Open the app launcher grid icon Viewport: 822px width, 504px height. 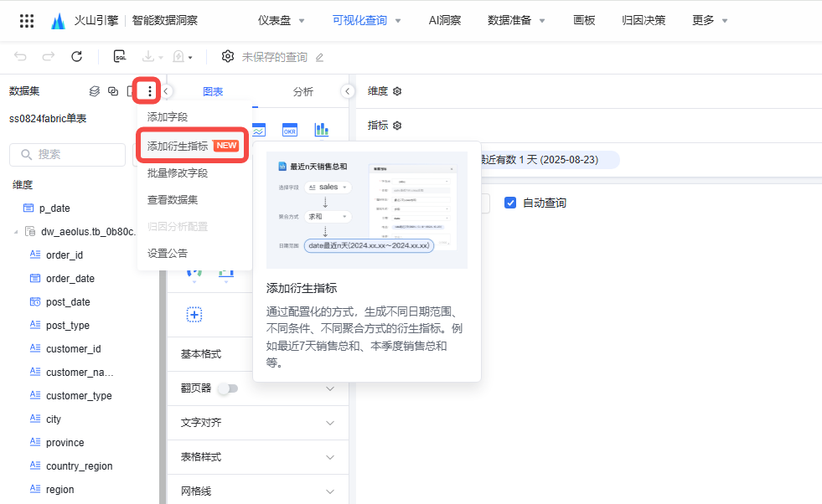[27, 20]
